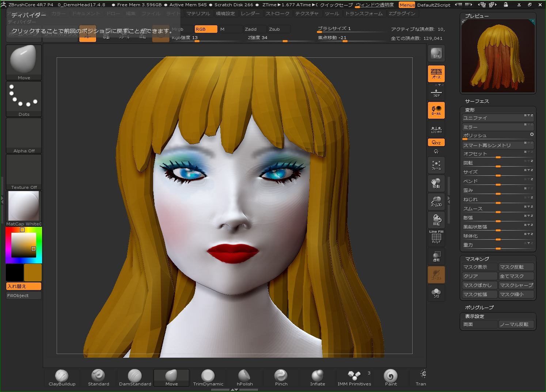546x392 pixels.
Task: Select the TrimDynamic brush
Action: pyautogui.click(x=208, y=378)
